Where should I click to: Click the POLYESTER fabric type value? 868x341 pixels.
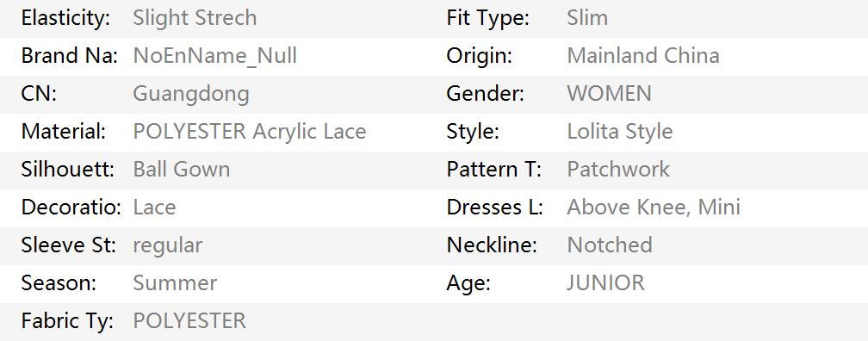(189, 320)
